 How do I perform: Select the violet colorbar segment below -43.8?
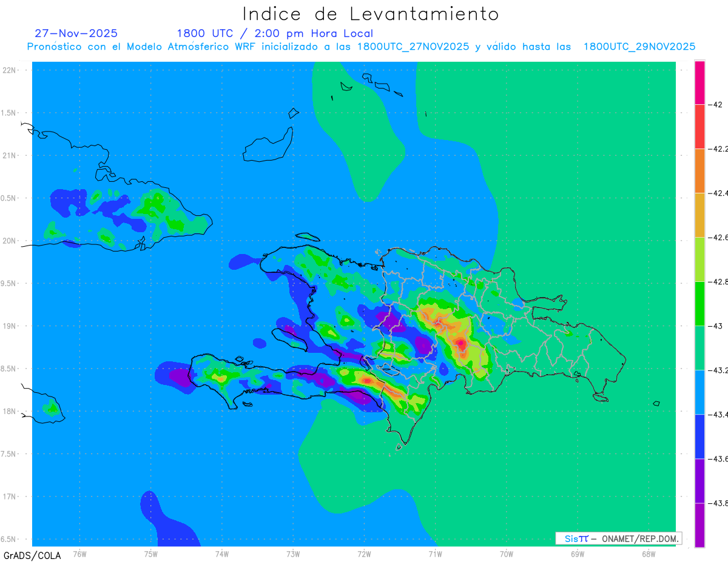(x=699, y=524)
